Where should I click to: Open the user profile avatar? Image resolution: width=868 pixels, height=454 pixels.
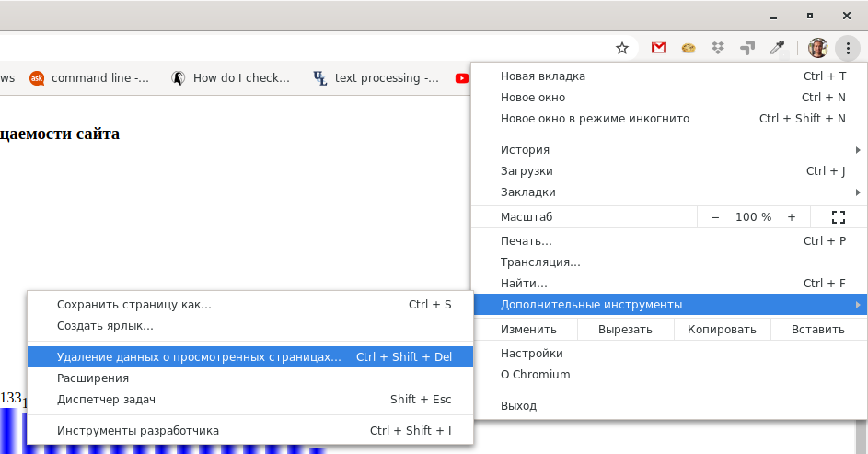pos(817,48)
